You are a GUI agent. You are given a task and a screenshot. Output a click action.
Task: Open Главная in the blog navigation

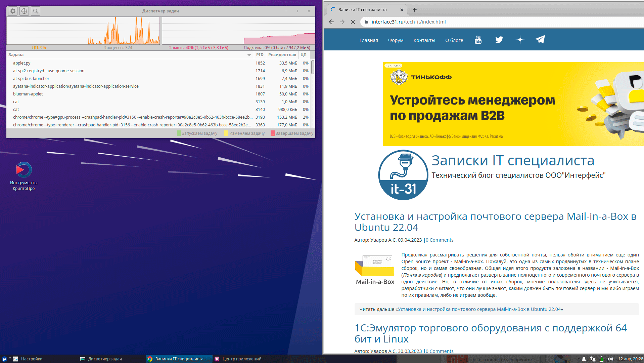tap(369, 40)
